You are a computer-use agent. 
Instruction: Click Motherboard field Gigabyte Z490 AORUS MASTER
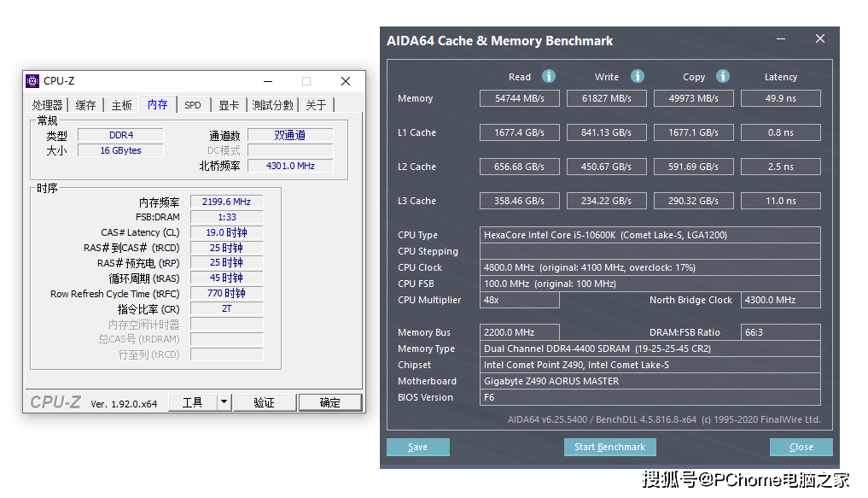650,381
